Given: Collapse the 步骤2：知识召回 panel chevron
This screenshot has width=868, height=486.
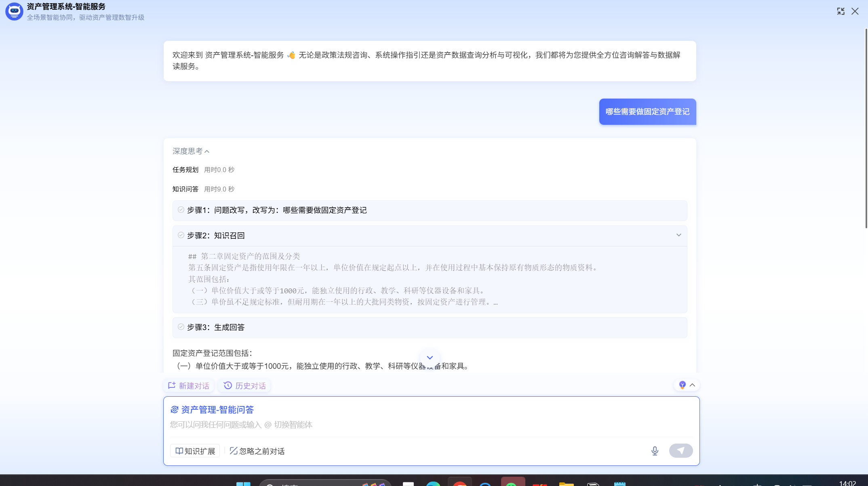Looking at the screenshot, I should (x=679, y=235).
